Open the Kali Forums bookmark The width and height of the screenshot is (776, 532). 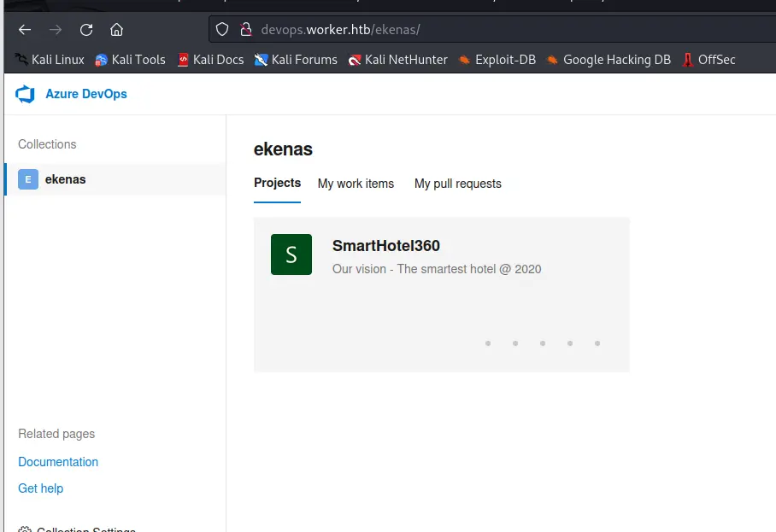click(x=296, y=60)
